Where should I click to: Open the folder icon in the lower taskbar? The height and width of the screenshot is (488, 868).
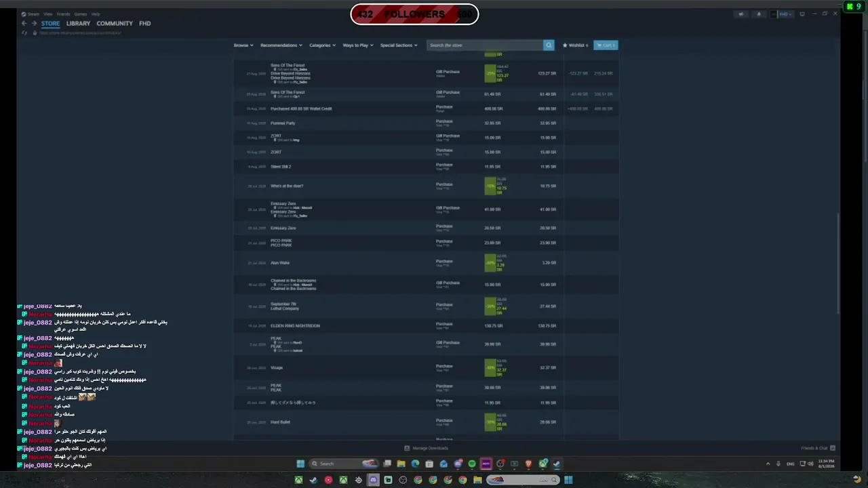[477, 480]
